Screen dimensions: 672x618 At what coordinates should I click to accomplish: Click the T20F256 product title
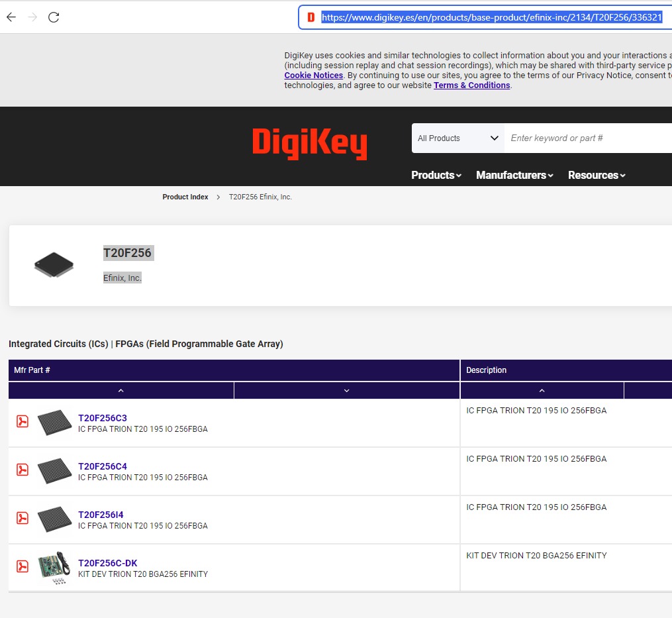tap(128, 253)
